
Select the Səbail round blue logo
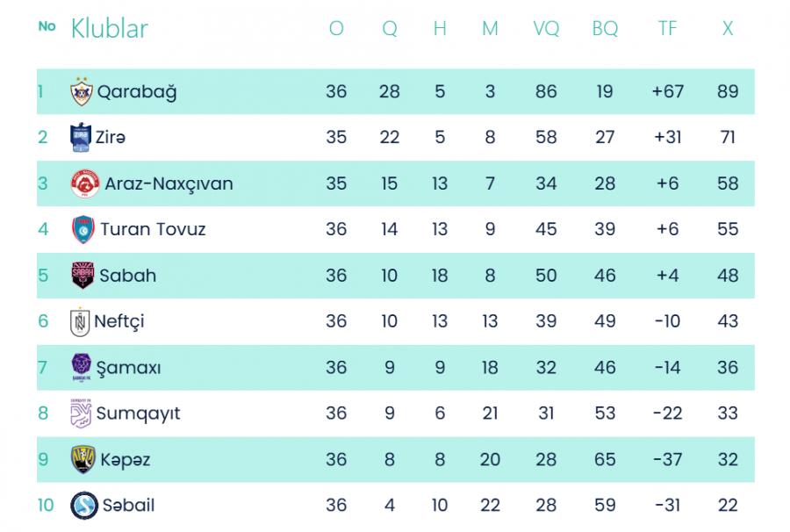(84, 505)
